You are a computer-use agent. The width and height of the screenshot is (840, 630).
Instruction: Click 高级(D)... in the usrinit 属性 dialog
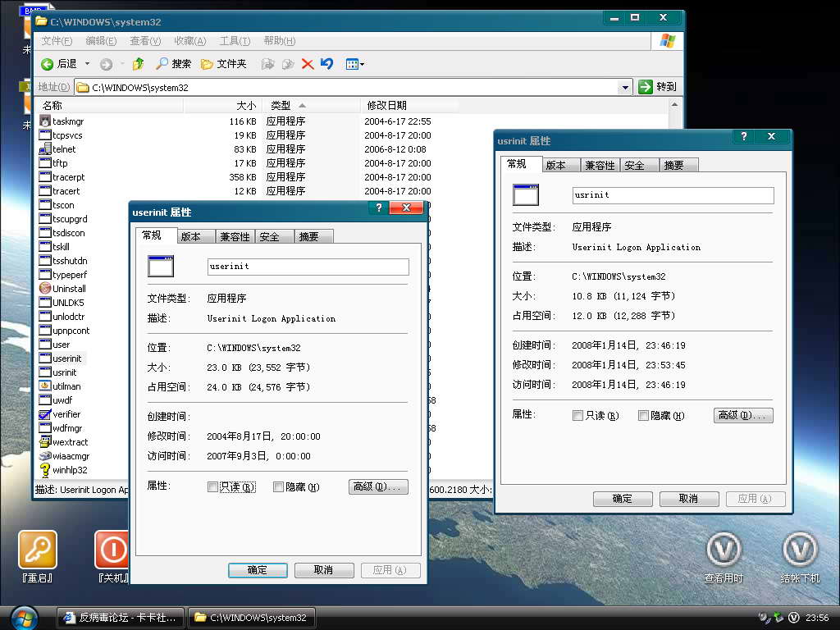click(x=743, y=416)
